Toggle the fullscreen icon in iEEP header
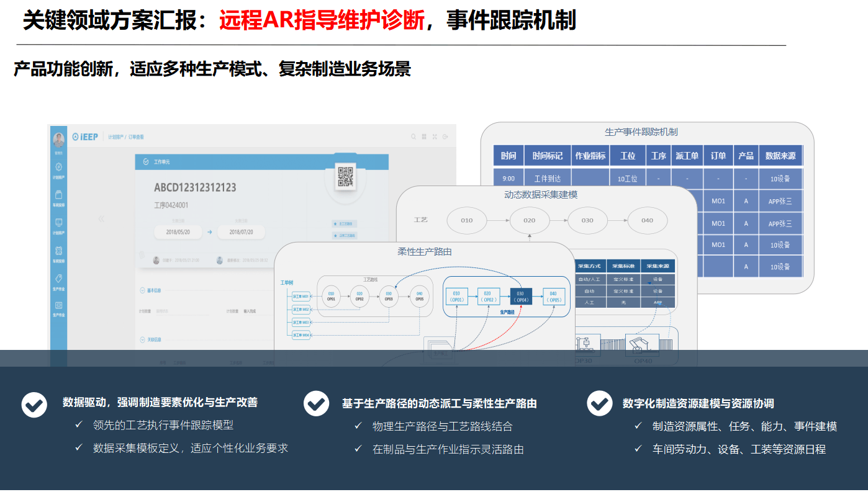 pos(435,136)
